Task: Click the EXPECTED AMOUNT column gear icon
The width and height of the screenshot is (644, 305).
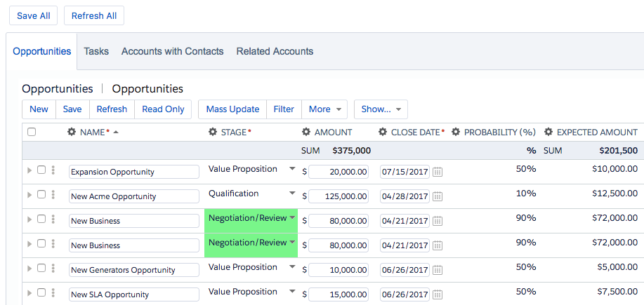Action: click(548, 132)
